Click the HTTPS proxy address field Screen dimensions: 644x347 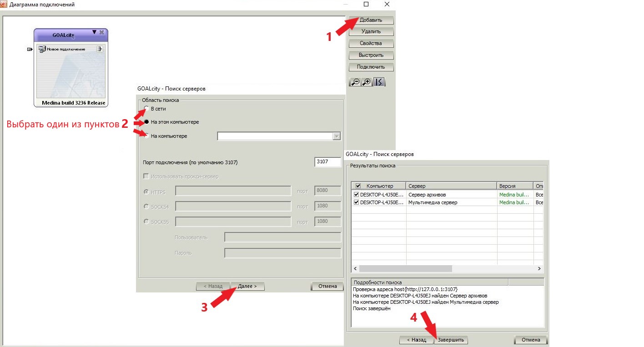pyautogui.click(x=233, y=191)
